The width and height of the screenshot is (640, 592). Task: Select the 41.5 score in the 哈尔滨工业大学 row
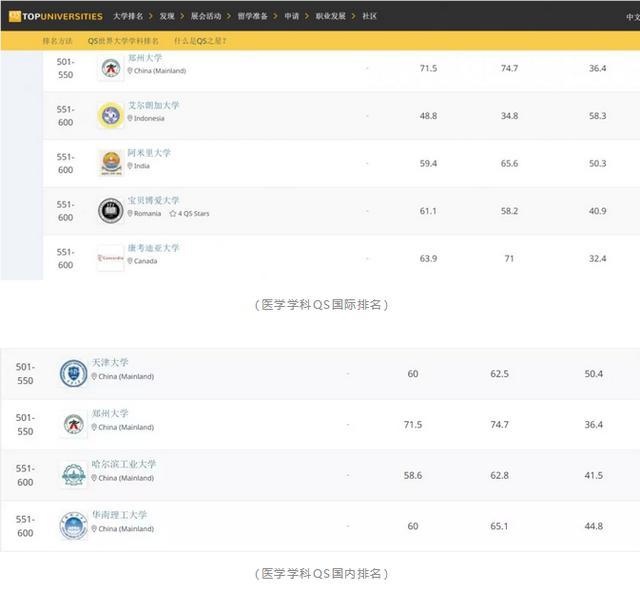point(593,475)
